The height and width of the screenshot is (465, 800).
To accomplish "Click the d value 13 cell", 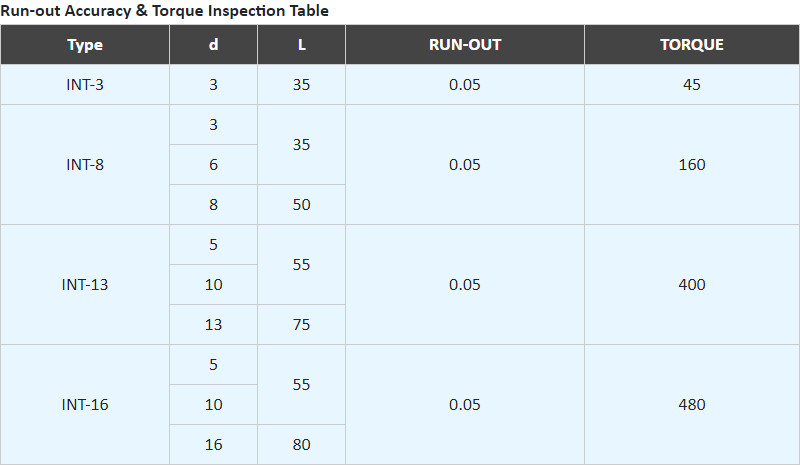I will tap(213, 325).
